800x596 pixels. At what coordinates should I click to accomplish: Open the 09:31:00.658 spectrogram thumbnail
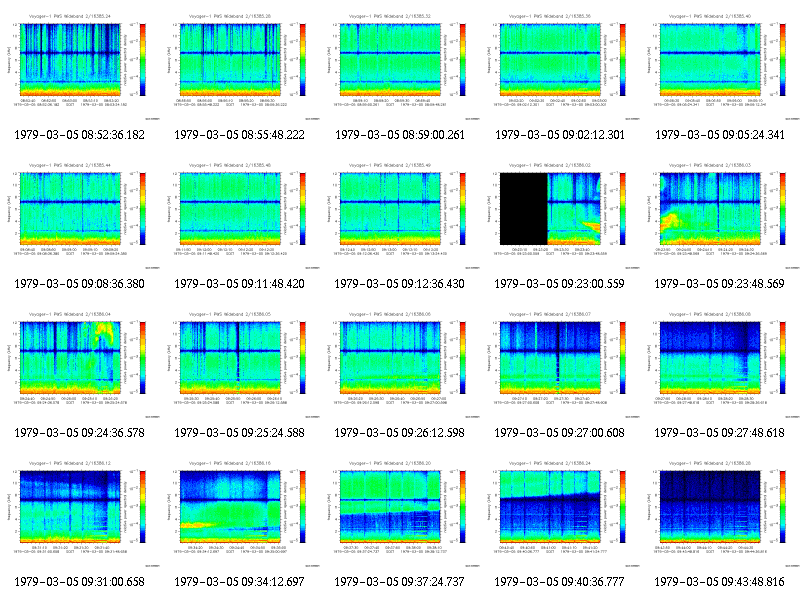(x=80, y=513)
